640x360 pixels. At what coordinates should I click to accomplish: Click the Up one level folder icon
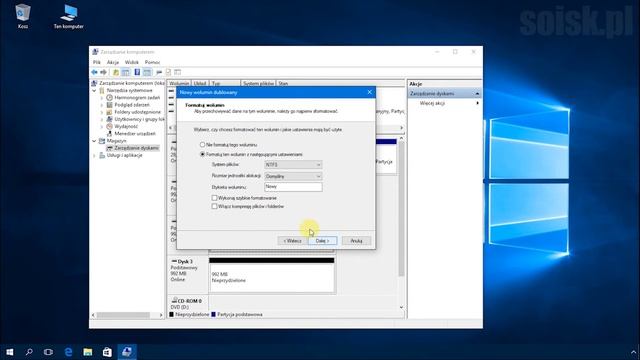(x=116, y=72)
